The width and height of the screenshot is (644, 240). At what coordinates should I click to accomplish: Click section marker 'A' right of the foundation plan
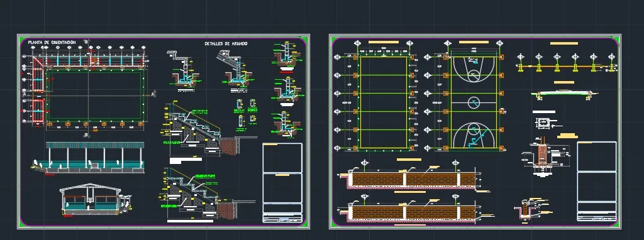point(153,94)
